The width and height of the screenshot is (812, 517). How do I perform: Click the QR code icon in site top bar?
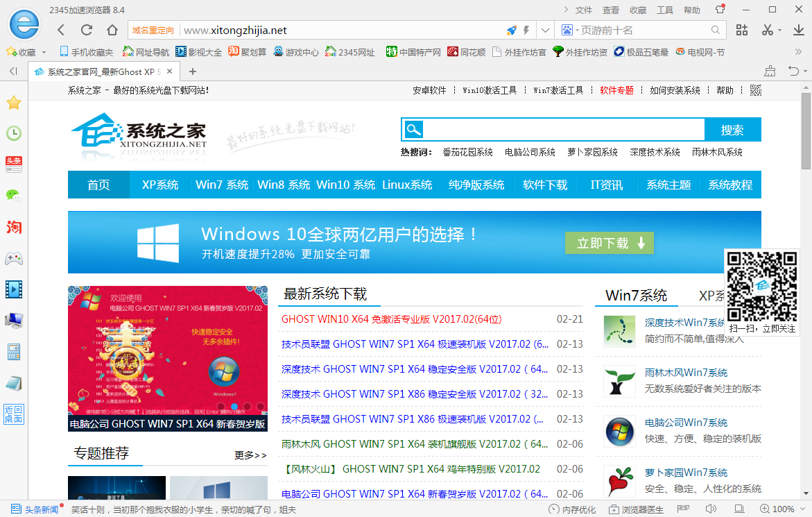coord(756,90)
